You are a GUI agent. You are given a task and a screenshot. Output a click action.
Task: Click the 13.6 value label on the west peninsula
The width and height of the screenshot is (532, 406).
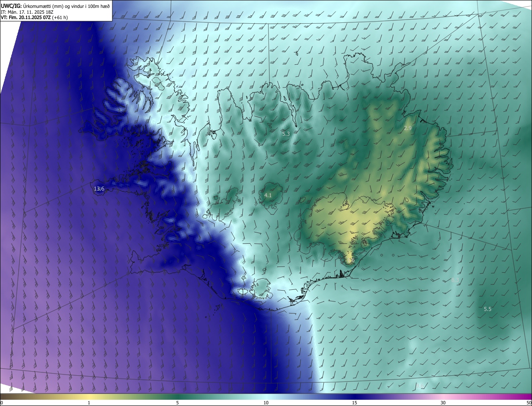[99, 189]
